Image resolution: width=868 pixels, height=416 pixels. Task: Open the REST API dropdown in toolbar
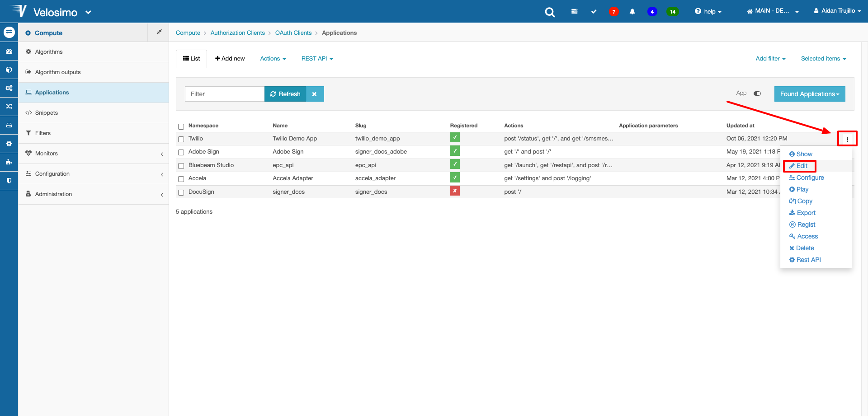(317, 59)
